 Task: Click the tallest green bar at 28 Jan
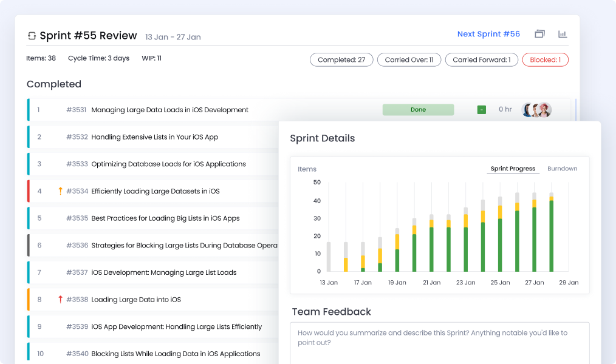pos(552,237)
